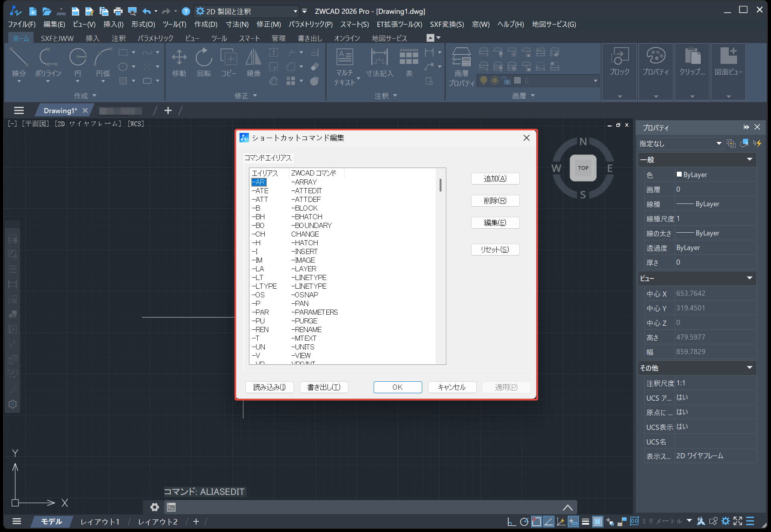Toggle Object Snap in status bar
Image resolution: width=771 pixels, height=532 pixels.
pyautogui.click(x=536, y=521)
